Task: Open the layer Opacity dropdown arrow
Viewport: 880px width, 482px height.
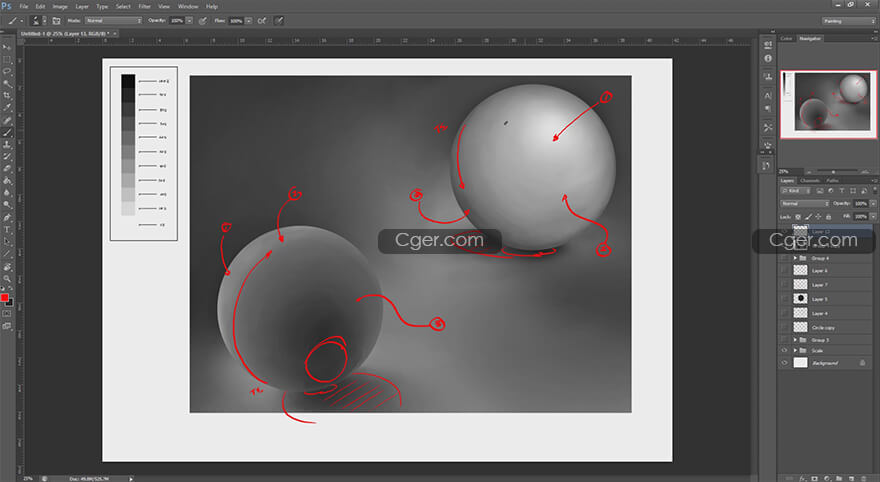Action: (x=873, y=203)
